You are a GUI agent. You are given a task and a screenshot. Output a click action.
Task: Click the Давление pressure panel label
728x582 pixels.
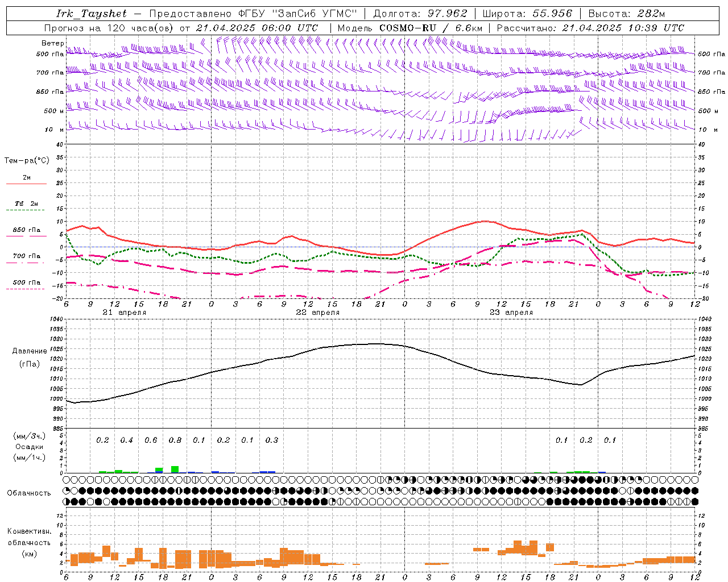click(30, 351)
